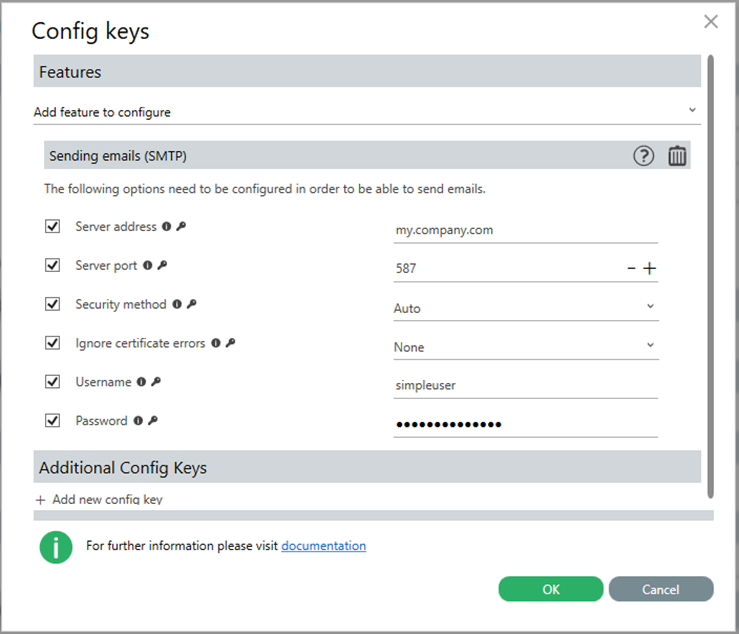
Task: Open Security method dropdown showing Auto
Action: (x=526, y=308)
